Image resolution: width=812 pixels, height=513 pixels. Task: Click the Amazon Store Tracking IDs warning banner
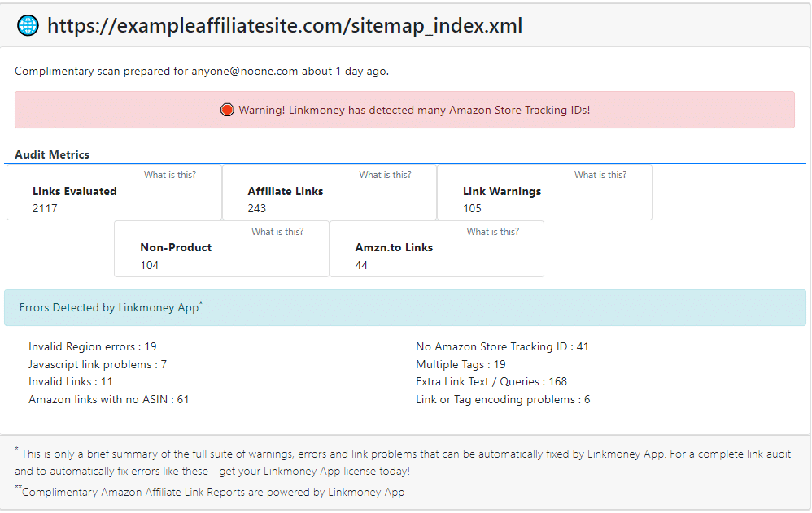pyautogui.click(x=404, y=110)
